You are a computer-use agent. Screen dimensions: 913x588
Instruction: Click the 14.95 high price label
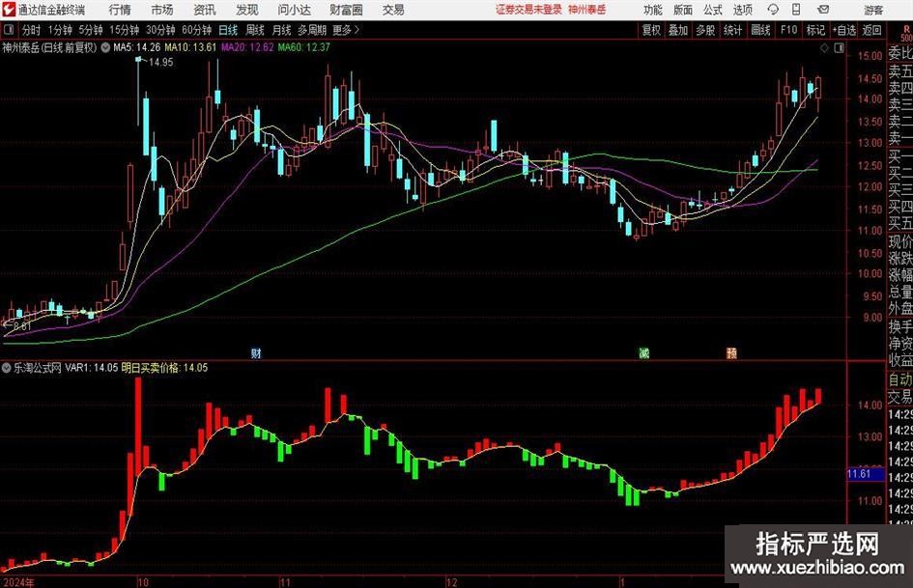tap(160, 63)
